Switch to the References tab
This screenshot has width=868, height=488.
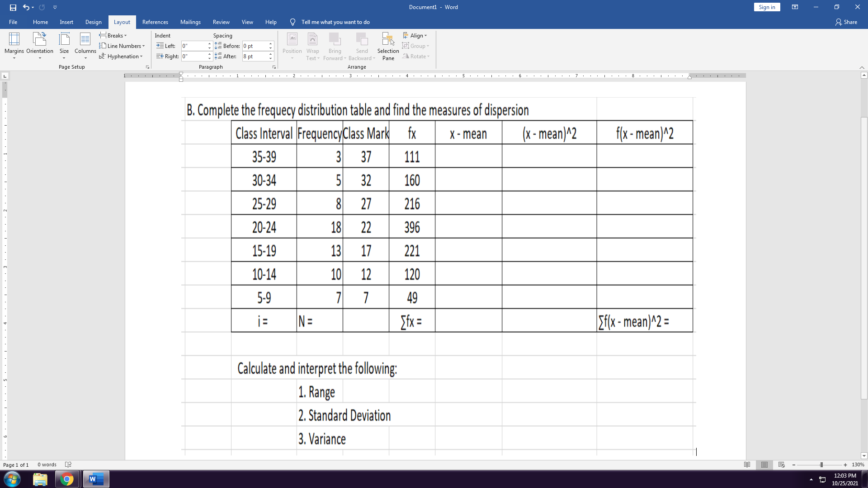[155, 22]
